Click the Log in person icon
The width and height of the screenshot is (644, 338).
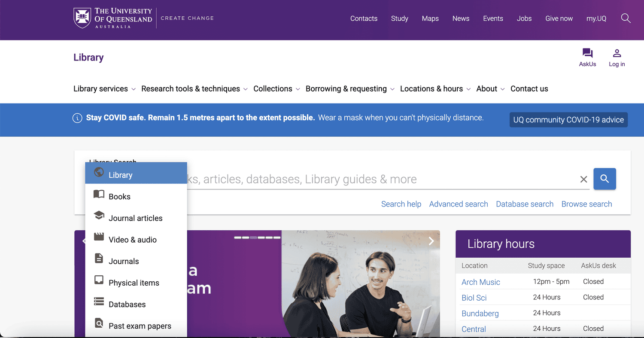(617, 53)
